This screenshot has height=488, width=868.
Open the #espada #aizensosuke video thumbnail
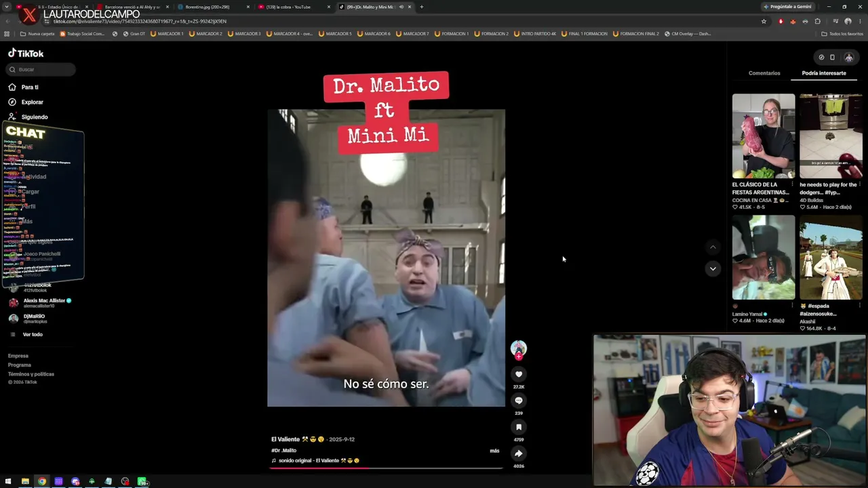coord(831,258)
